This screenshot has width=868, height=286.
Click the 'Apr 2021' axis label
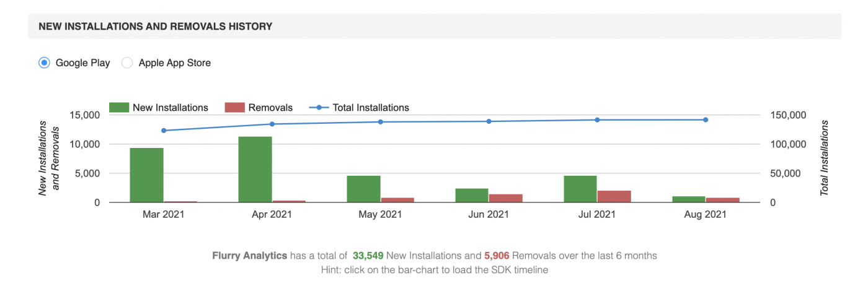point(272,215)
